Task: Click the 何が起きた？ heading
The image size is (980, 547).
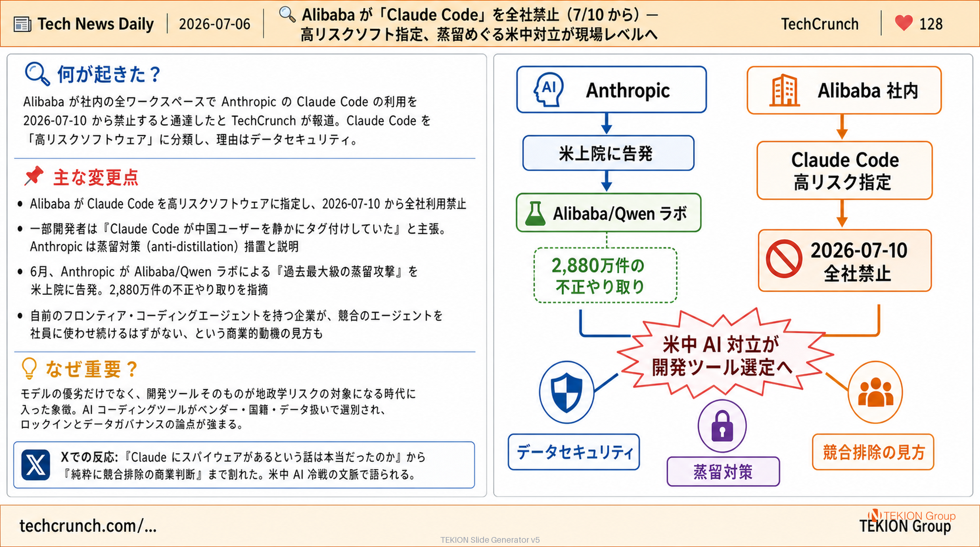Action: pos(109,74)
